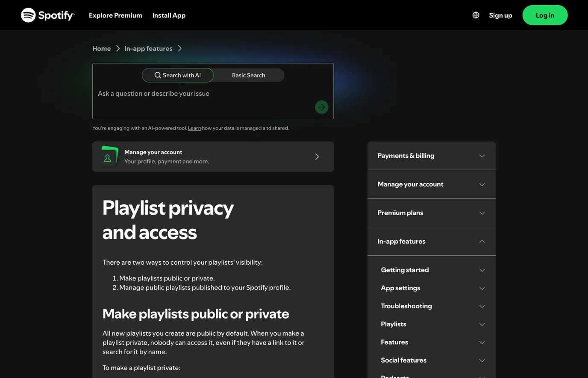This screenshot has width=588, height=378.
Task: Click the Make playlists public or private heading
Action: coord(196,314)
